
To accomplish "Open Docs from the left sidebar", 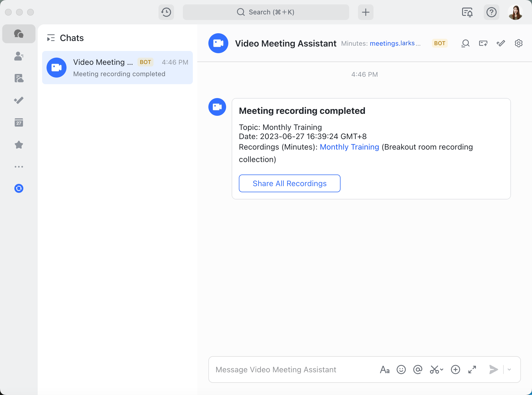I will [19, 78].
